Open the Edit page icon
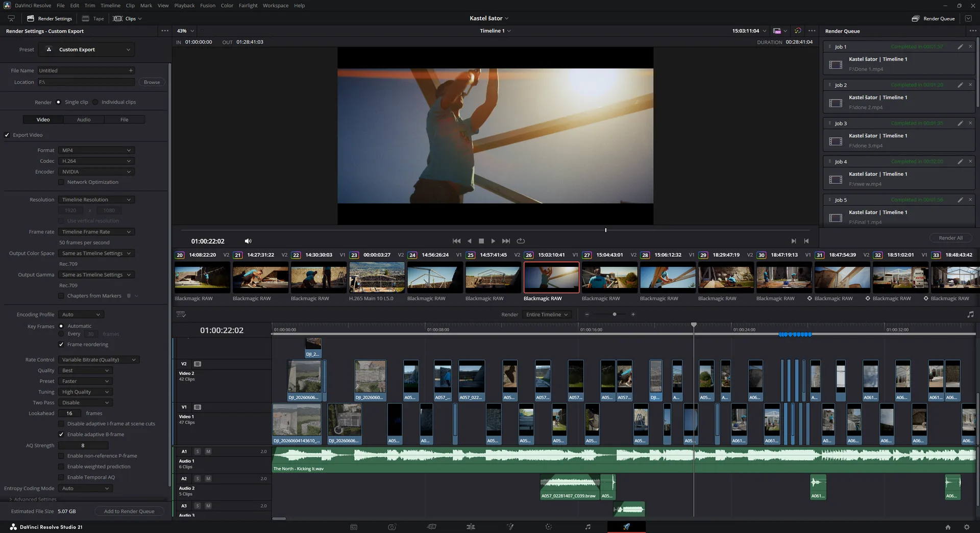Viewport: 980px width, 533px height. coord(432,527)
